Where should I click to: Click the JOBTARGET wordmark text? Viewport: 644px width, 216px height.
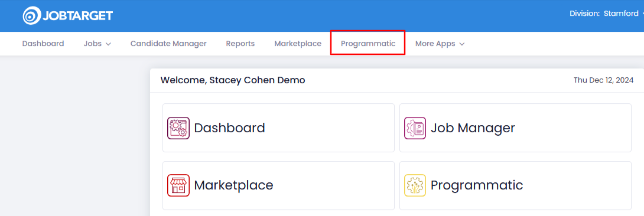(77, 16)
